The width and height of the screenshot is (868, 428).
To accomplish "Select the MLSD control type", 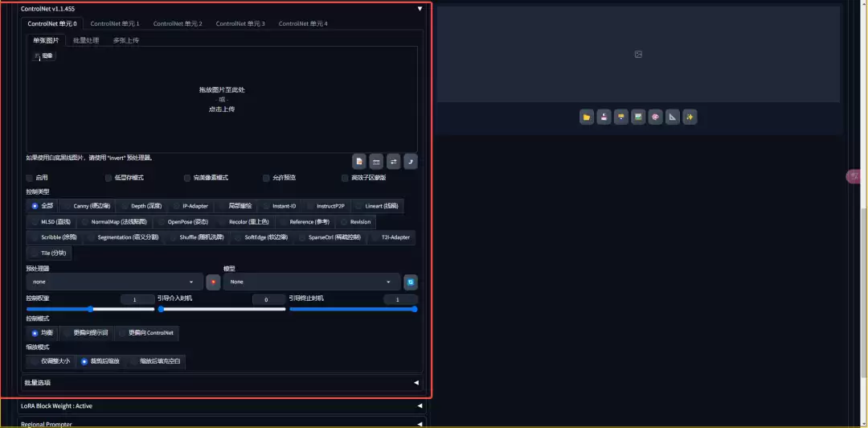I will 51,222.
